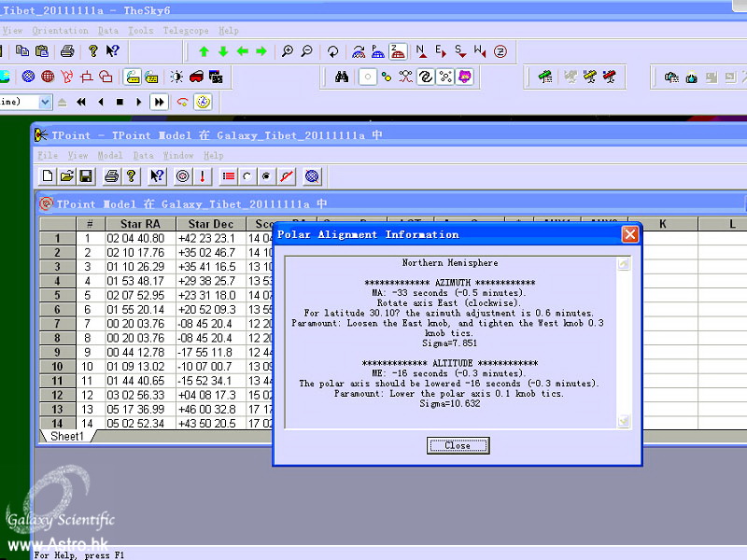Click the open folder icon in TPoint toolbar
This screenshot has height=560, width=747.
[66, 175]
